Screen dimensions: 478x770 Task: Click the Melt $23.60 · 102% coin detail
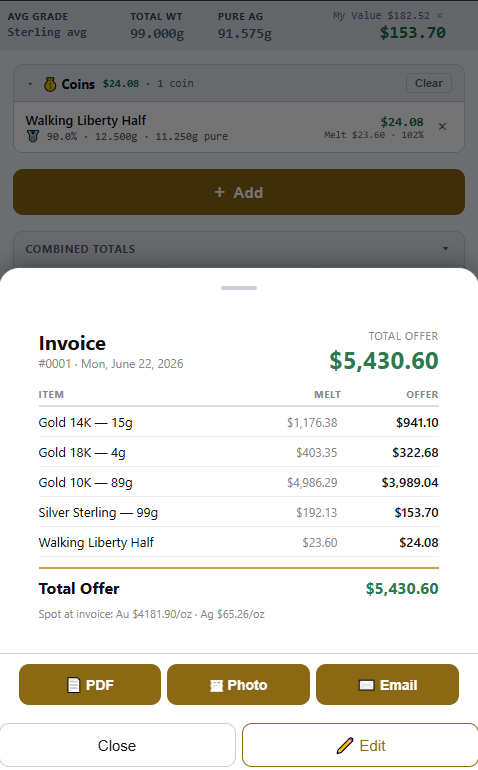[373, 135]
